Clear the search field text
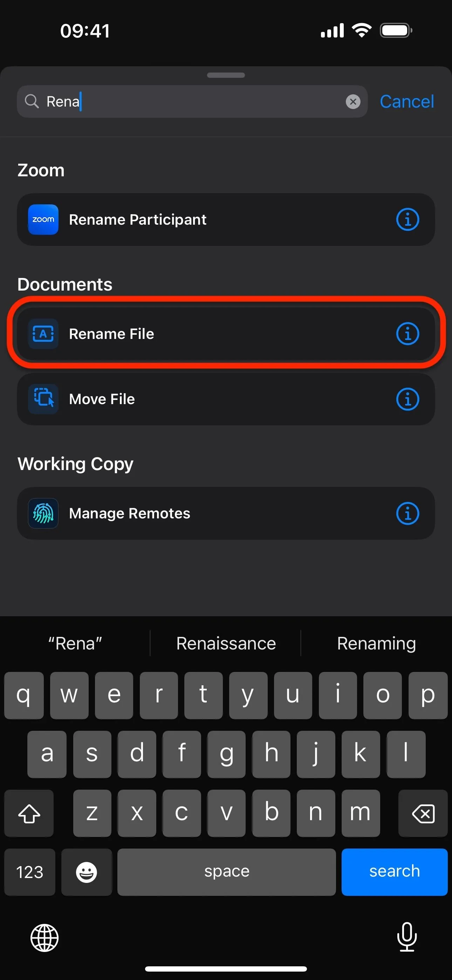Viewport: 452px width, 980px height. click(x=353, y=102)
